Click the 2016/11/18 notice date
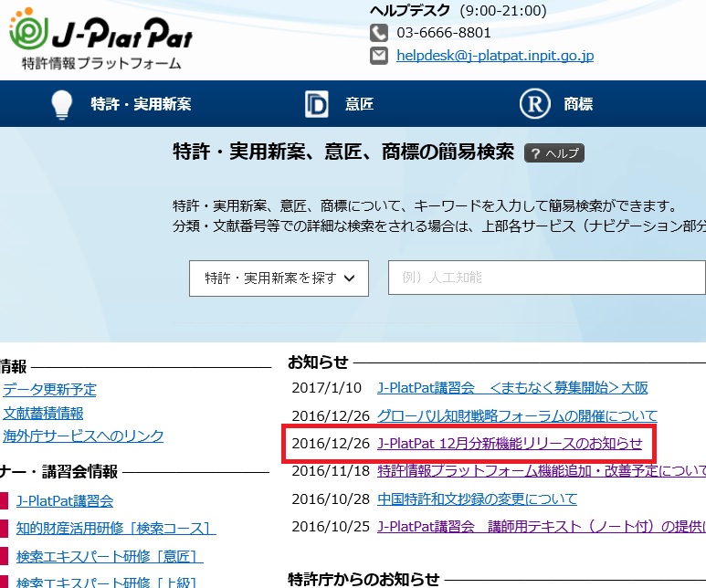The width and height of the screenshot is (706, 588). (331, 471)
